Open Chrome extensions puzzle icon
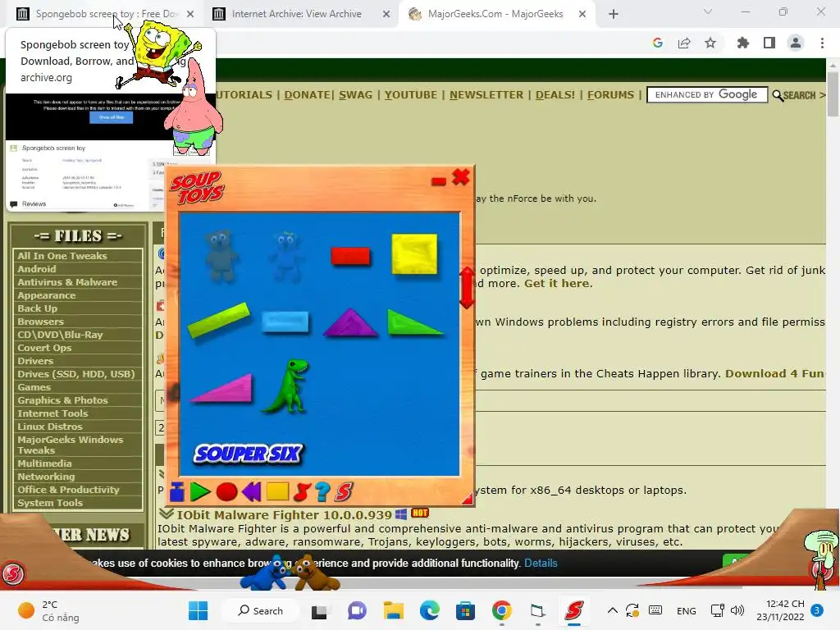 [x=743, y=43]
